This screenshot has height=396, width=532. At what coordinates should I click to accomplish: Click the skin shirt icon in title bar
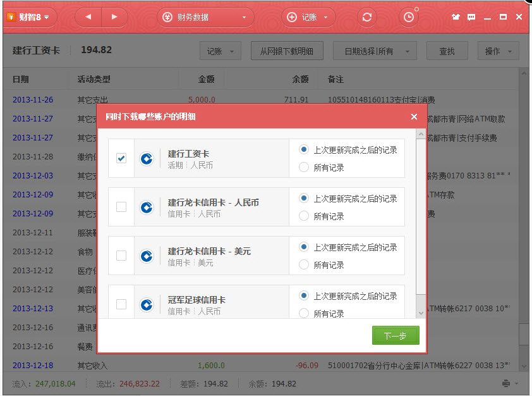(x=456, y=17)
